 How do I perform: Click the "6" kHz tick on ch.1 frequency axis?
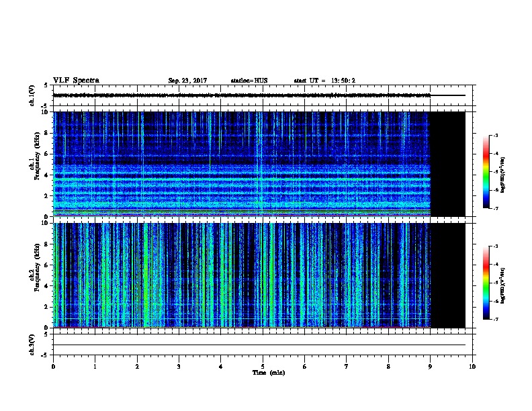47,154
